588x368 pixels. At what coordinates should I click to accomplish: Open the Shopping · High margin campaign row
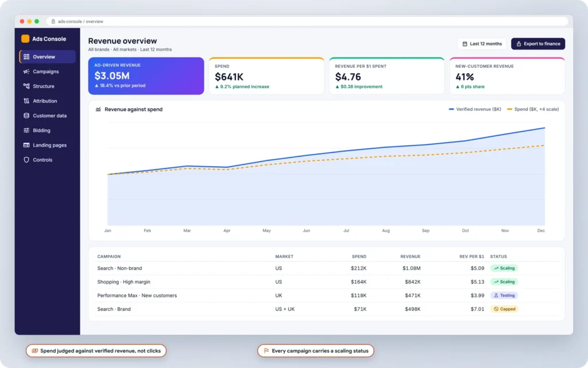coord(326,282)
